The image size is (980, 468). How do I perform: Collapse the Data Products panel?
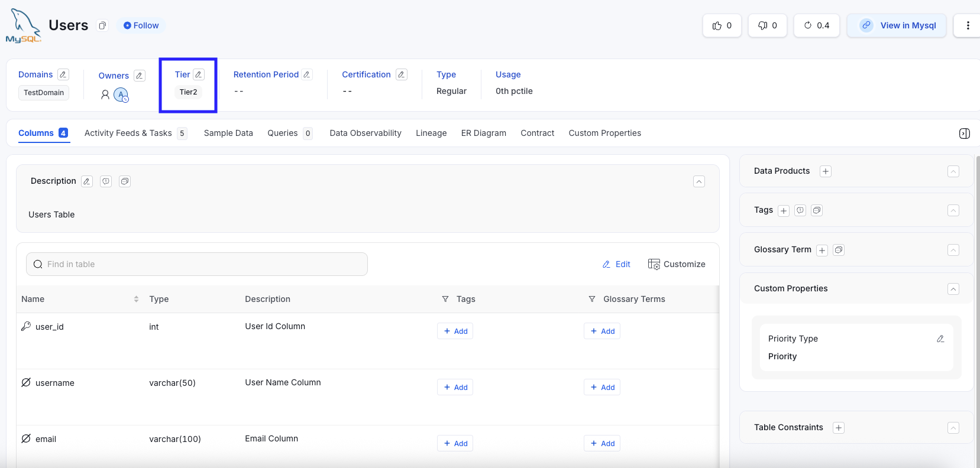click(x=953, y=171)
